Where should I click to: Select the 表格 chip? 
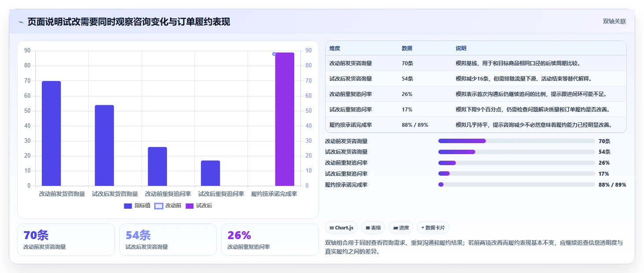coord(373,228)
